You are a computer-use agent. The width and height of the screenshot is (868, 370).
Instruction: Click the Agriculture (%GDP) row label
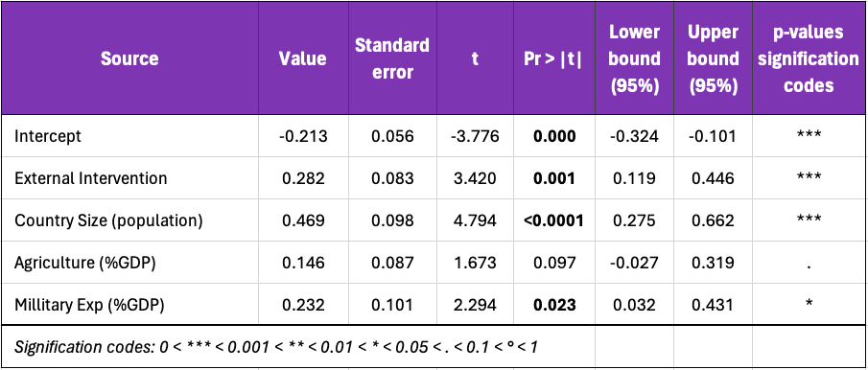85,263
